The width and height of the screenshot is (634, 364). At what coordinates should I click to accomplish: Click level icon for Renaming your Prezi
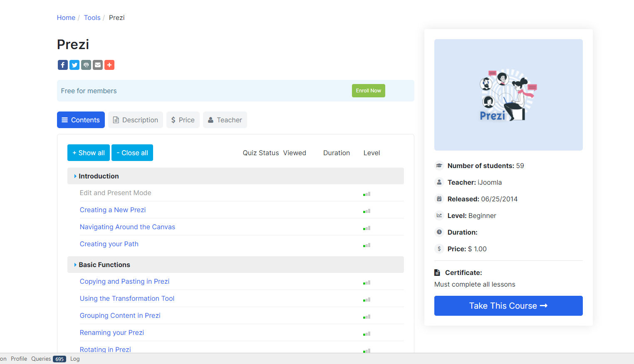pyautogui.click(x=367, y=334)
